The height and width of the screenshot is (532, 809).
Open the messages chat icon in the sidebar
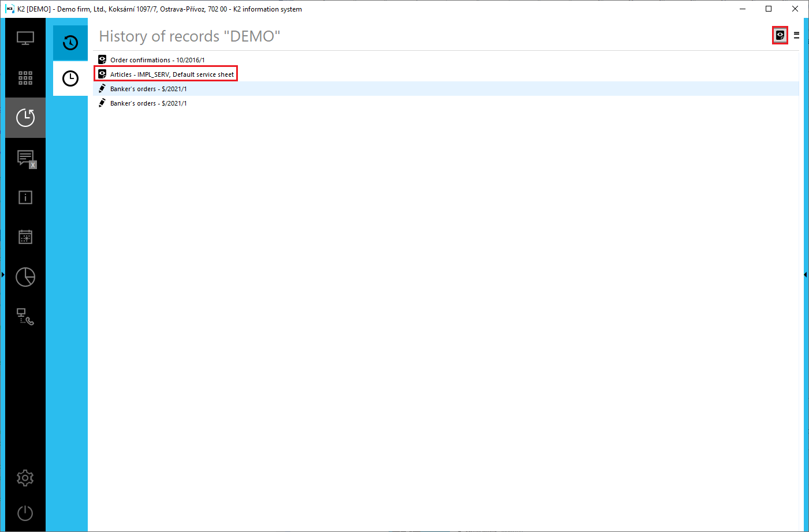click(x=26, y=158)
